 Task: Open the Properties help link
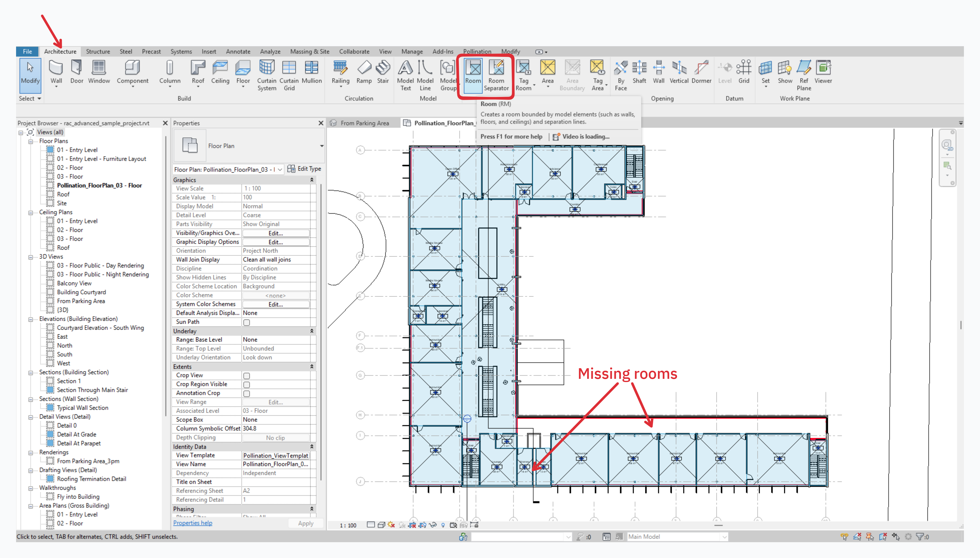[x=193, y=523]
